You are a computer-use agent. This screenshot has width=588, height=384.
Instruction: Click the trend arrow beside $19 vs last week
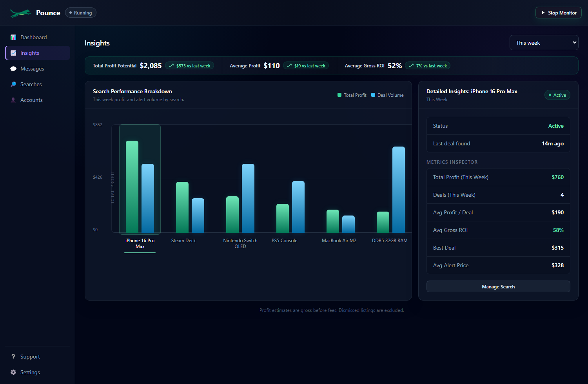click(x=289, y=66)
